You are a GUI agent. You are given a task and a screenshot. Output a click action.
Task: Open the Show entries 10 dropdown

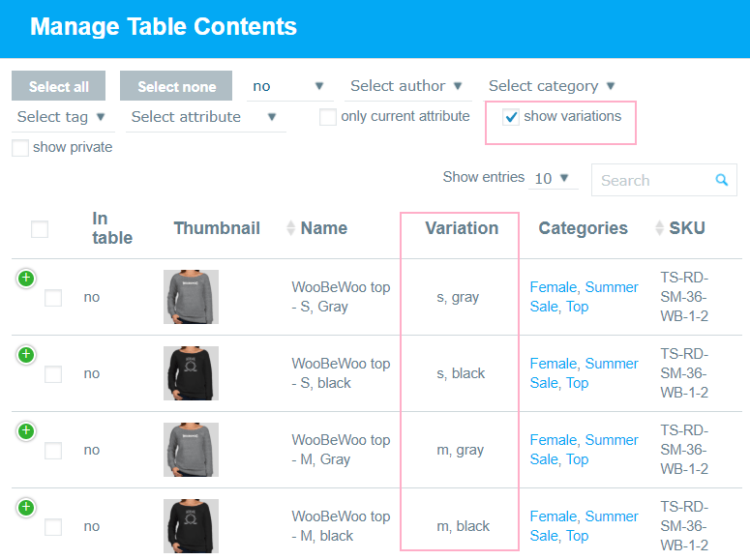(553, 178)
